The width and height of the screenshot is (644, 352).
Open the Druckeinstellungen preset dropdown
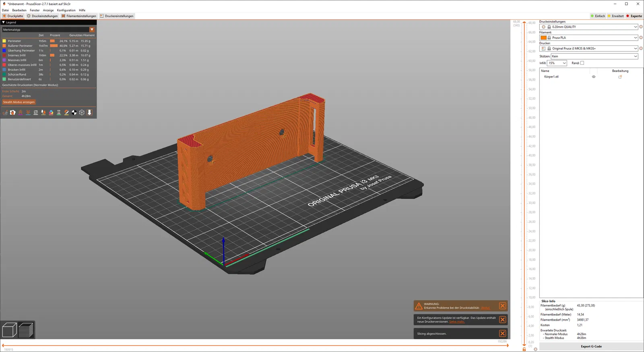589,27
